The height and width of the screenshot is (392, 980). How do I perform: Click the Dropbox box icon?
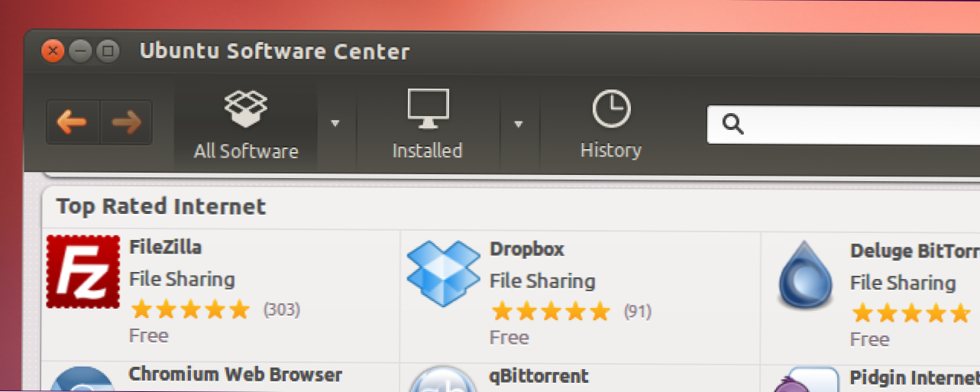444,273
